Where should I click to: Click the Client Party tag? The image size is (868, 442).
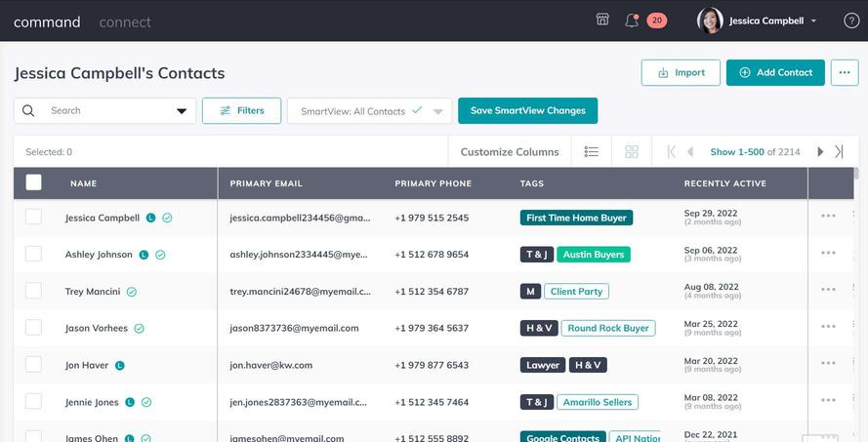tap(576, 292)
